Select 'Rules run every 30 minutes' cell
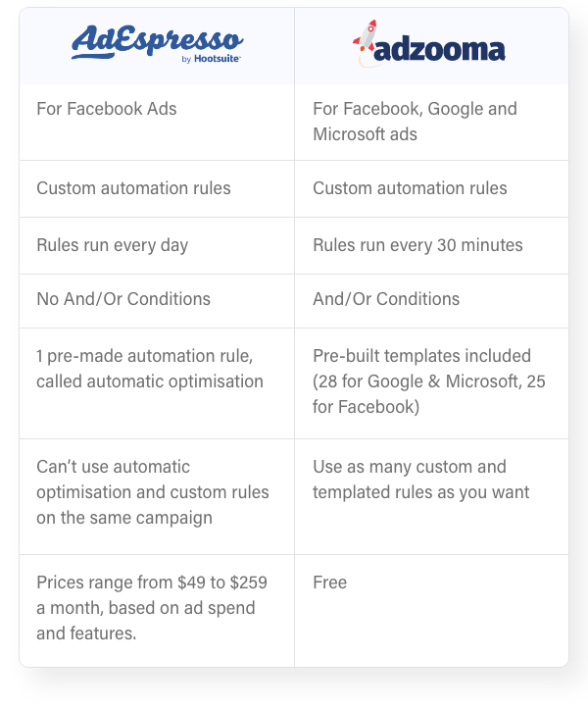 (431, 245)
